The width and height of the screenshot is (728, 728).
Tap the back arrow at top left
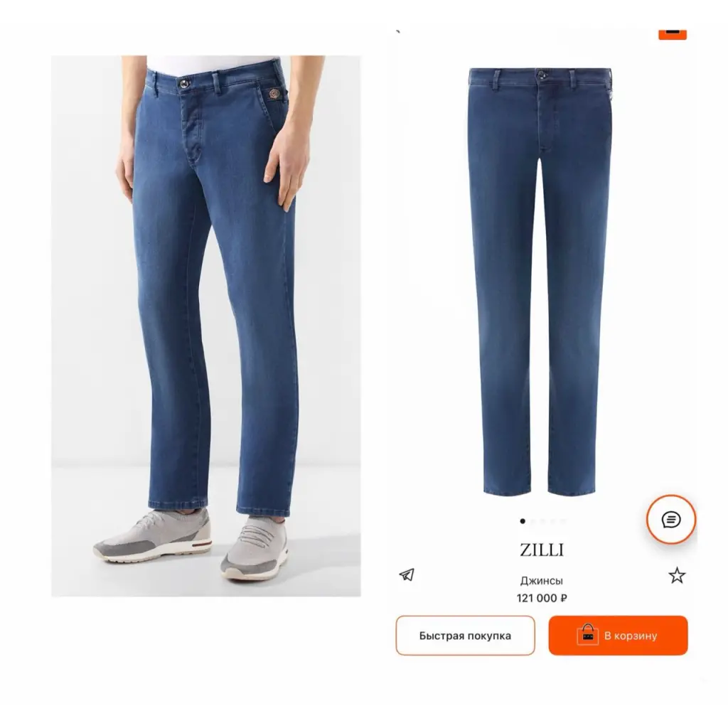[398, 31]
